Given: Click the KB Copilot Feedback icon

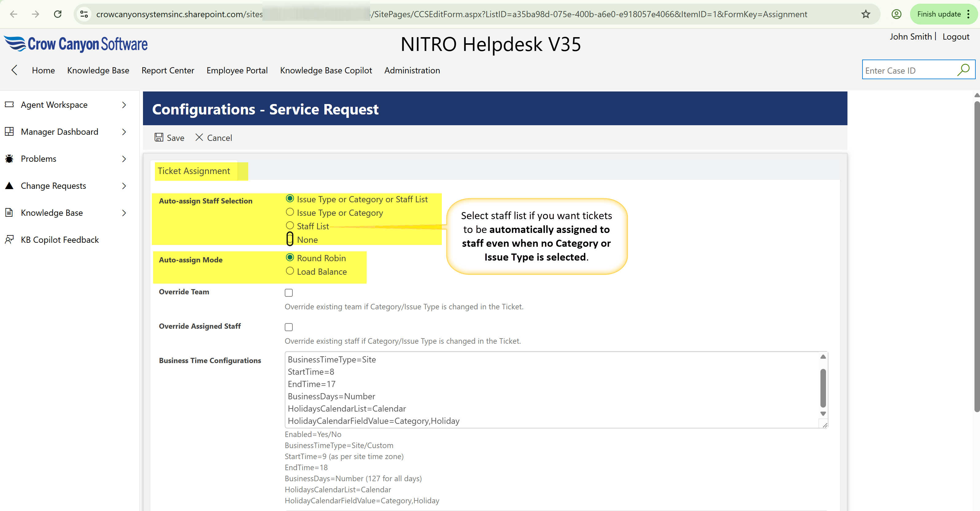Looking at the screenshot, I should coord(10,240).
